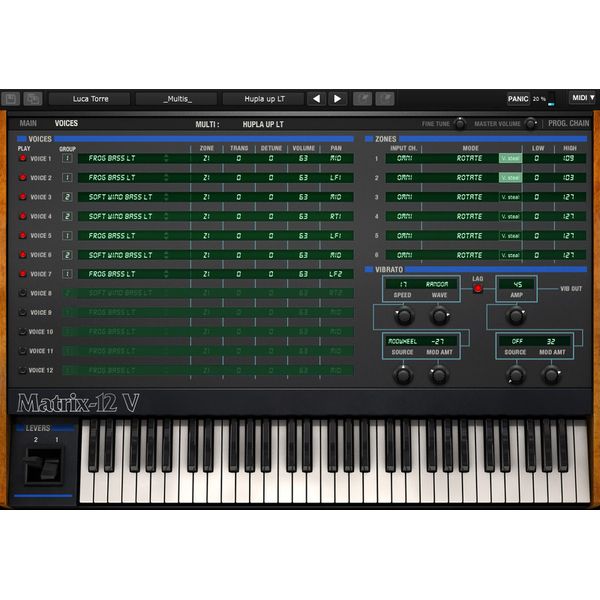Open Voice 7 Frog Bass LT patch arrows
Screen dimensions: 600x600
tap(166, 274)
